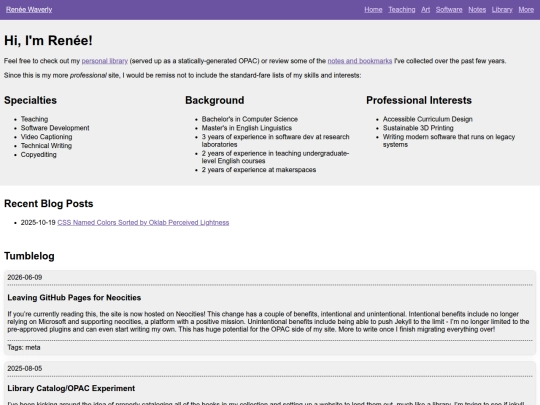Click the More link in navbar
This screenshot has width=540, height=405.
(x=526, y=10)
